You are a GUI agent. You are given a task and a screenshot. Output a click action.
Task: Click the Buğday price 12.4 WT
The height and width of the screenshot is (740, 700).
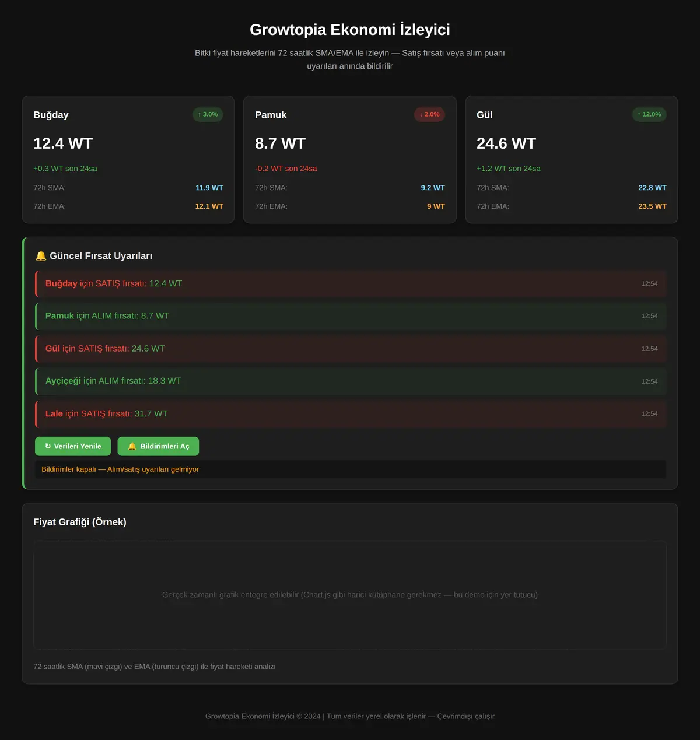[63, 143]
